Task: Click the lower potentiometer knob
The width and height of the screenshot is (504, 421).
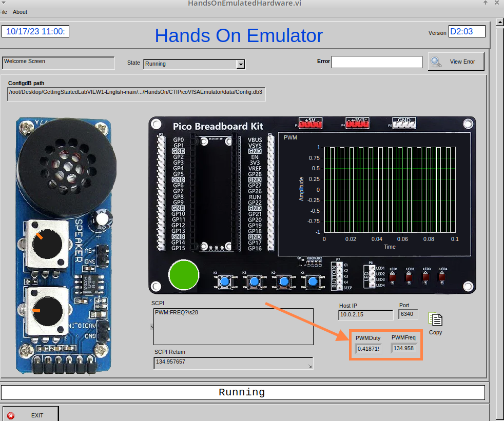Action: point(48,311)
